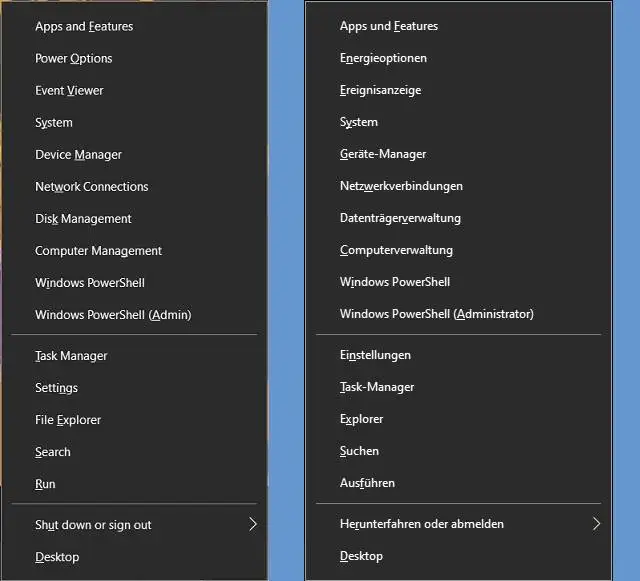Open Energieoptionen in German menu
The height and width of the screenshot is (581, 640).
[383, 59]
